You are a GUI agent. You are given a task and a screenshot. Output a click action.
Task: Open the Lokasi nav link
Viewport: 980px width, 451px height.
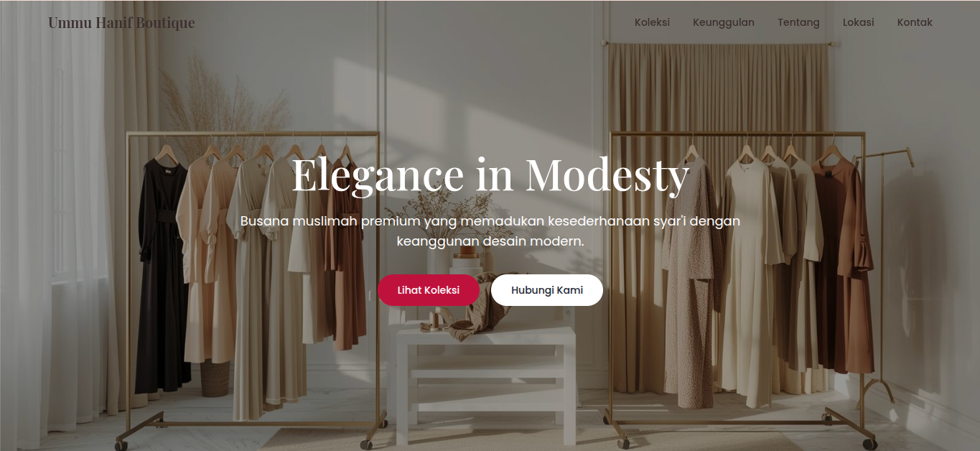click(x=858, y=22)
